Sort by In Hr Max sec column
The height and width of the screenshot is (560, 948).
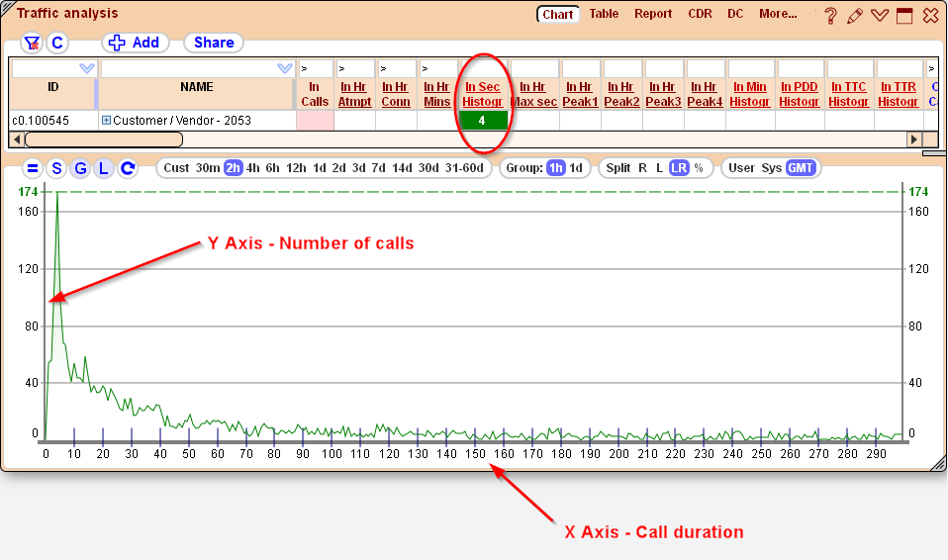point(533,94)
